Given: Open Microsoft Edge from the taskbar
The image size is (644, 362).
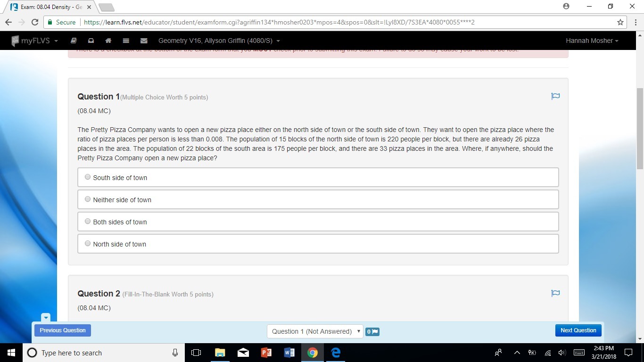Looking at the screenshot, I should pyautogui.click(x=336, y=353).
